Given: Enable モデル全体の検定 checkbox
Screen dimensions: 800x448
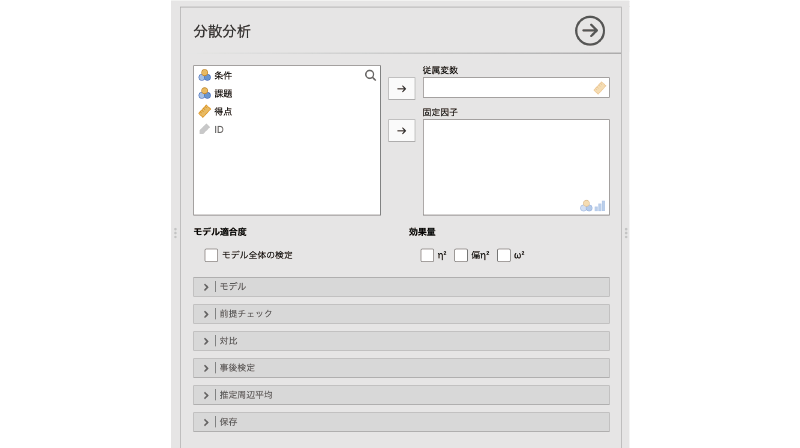Looking at the screenshot, I should pos(211,255).
